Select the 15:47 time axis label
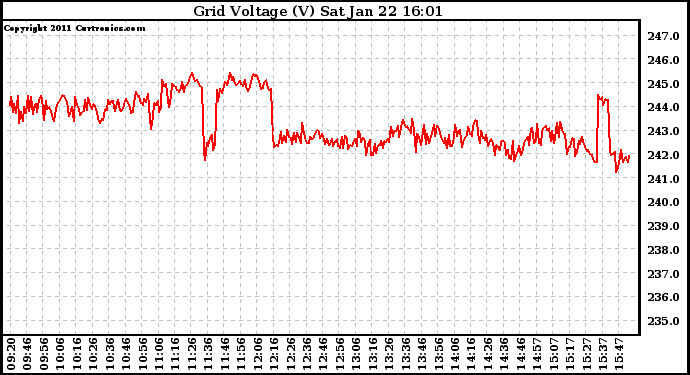The width and height of the screenshot is (690, 375). pyautogui.click(x=619, y=354)
